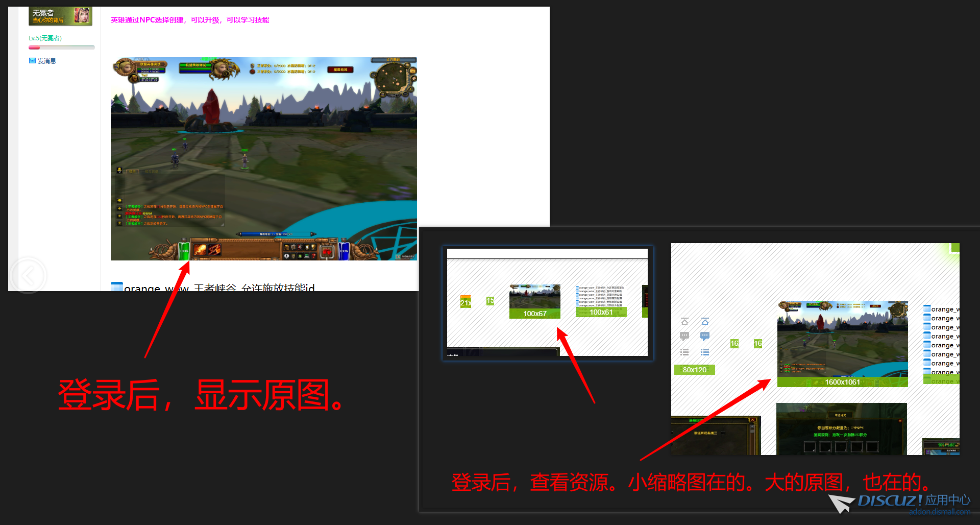
Task: Open the large game screenshot in the post
Action: [263, 159]
